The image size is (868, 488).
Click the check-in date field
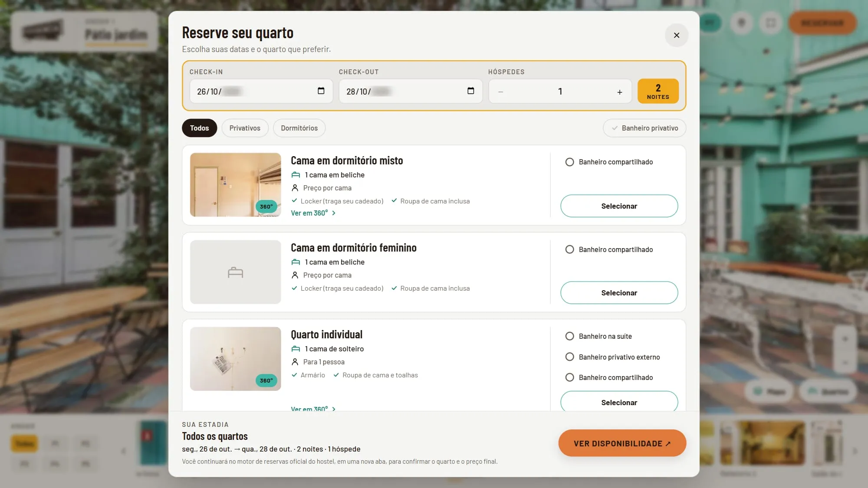click(x=261, y=91)
